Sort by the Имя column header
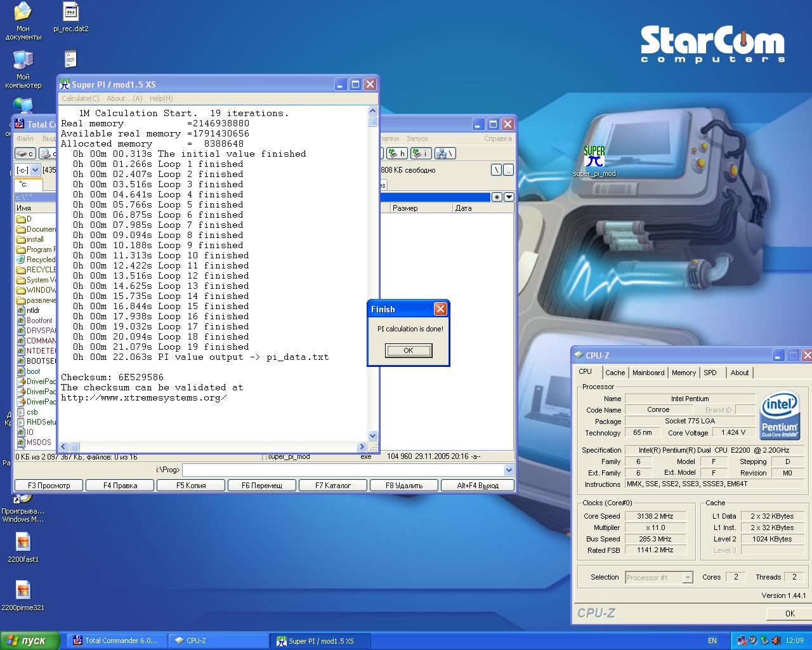812x650 pixels. tap(35, 208)
